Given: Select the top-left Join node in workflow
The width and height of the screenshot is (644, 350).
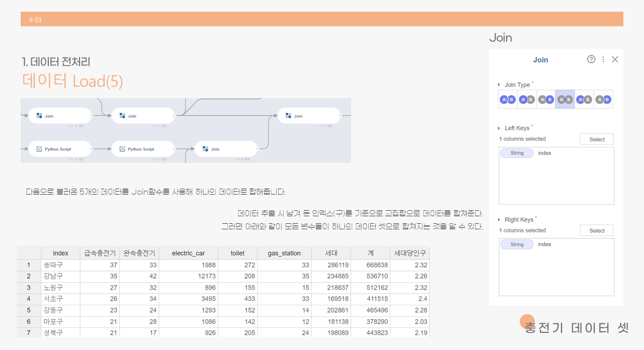Looking at the screenshot, I should pyautogui.click(x=60, y=116).
